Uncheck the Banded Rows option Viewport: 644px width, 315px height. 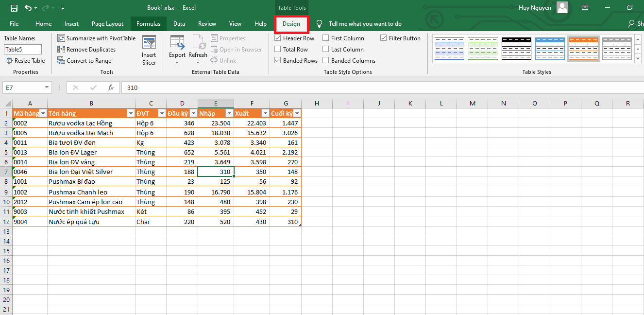coord(278,61)
